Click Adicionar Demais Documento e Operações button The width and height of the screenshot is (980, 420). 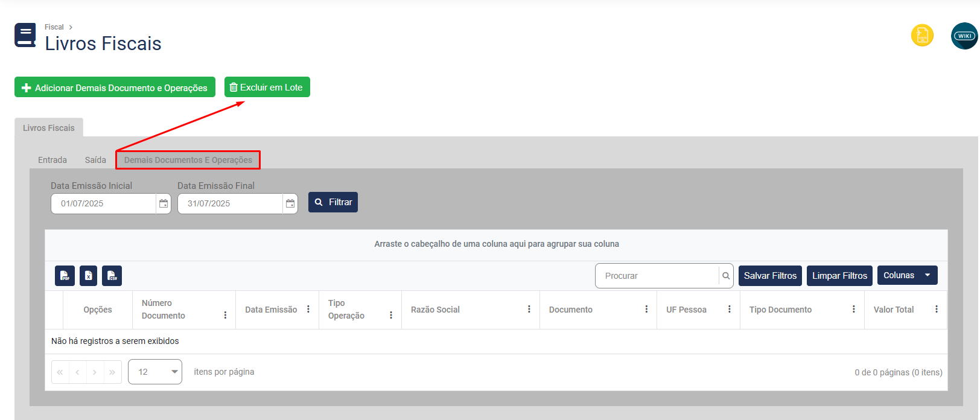coord(115,87)
